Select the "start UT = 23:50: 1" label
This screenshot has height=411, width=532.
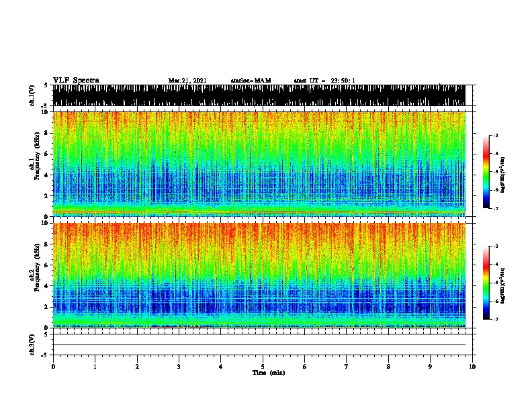pos(324,81)
